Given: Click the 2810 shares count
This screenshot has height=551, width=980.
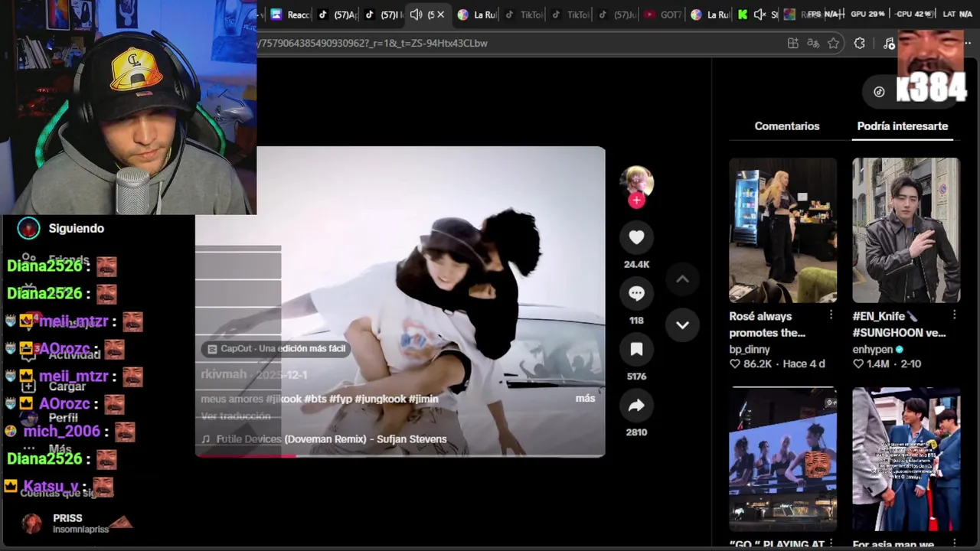Looking at the screenshot, I should pos(636,432).
